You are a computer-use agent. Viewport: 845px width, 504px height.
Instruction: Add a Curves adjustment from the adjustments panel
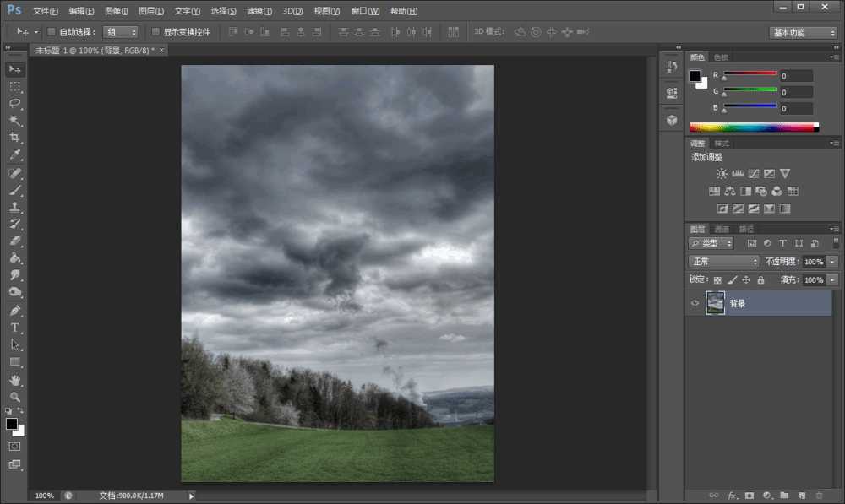pos(754,173)
